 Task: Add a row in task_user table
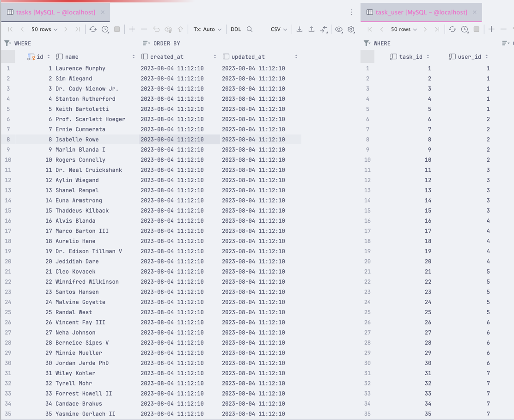point(491,29)
